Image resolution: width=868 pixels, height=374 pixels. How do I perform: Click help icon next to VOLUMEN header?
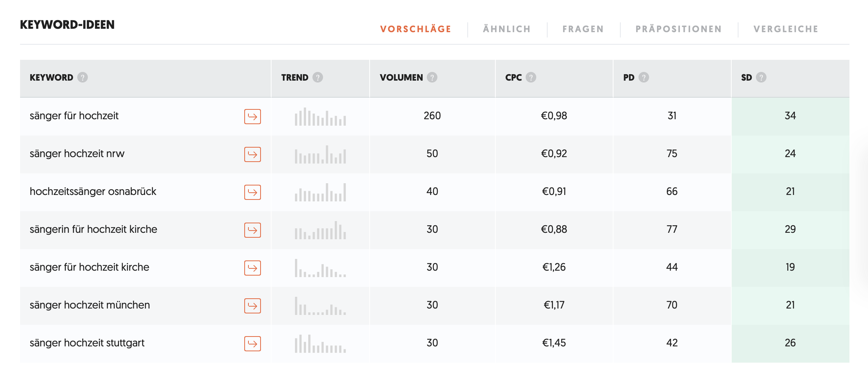[x=432, y=77]
